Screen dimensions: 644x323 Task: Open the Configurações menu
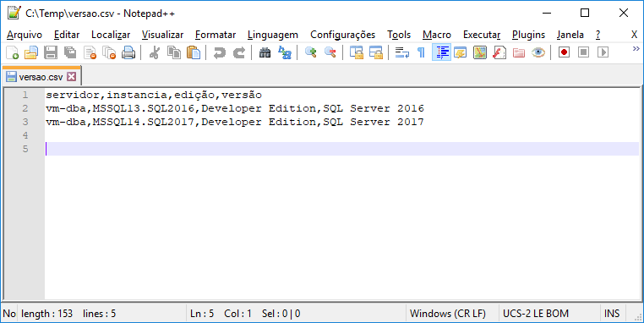(342, 35)
